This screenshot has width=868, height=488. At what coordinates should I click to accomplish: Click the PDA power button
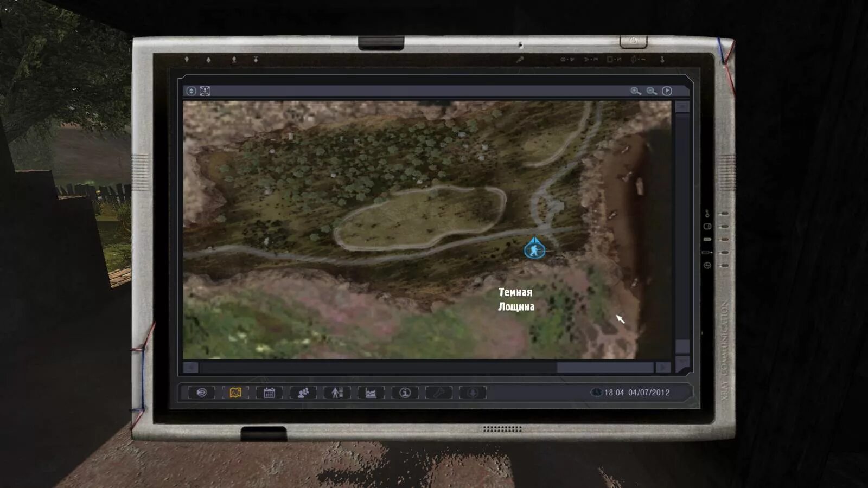pyautogui.click(x=633, y=41)
